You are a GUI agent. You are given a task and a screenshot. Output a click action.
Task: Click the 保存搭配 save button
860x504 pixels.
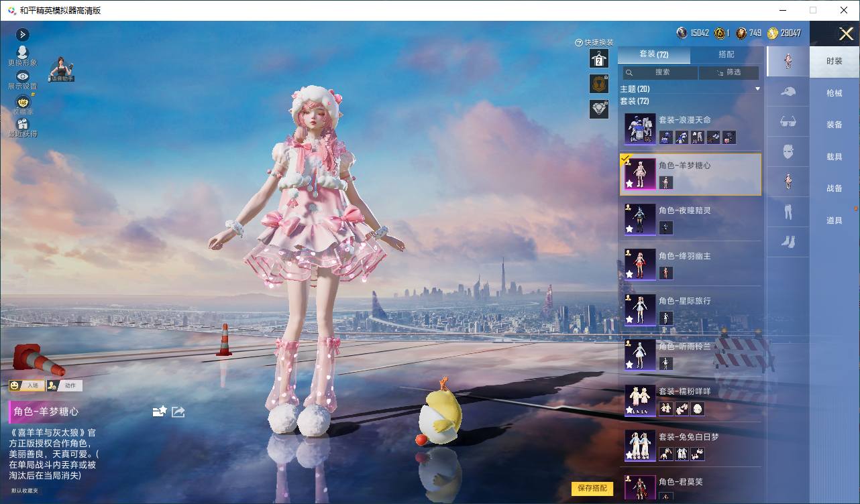(592, 488)
